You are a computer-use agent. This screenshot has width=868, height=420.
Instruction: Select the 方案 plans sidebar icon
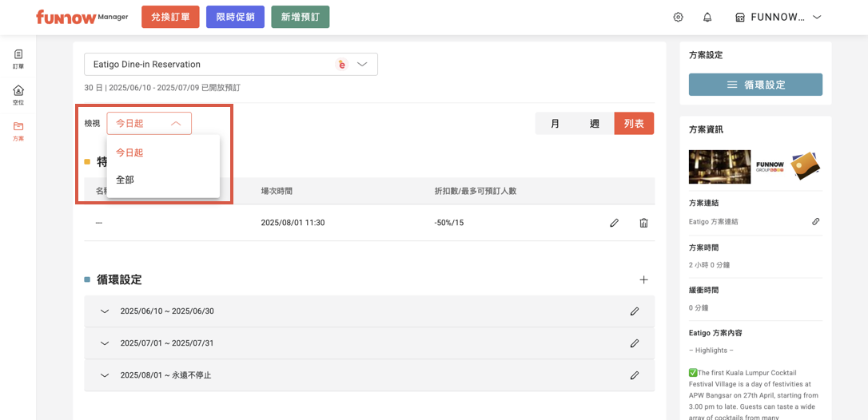coord(18,130)
